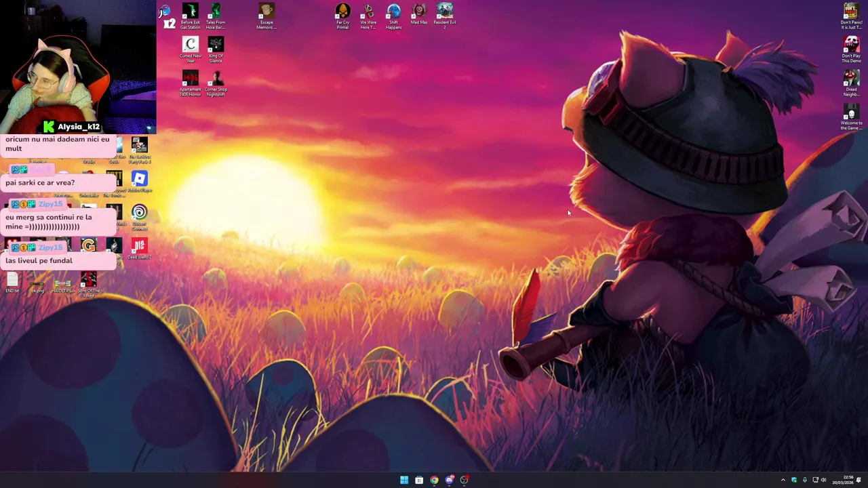Launch Sons Of The Forest shortcut

pyautogui.click(x=88, y=285)
